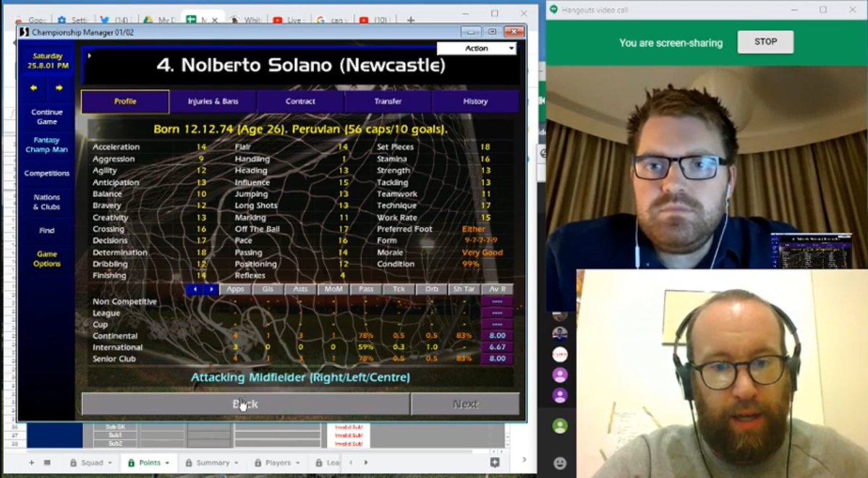Switch to the YouTube Live browser tab
868x478 pixels.
pos(288,20)
